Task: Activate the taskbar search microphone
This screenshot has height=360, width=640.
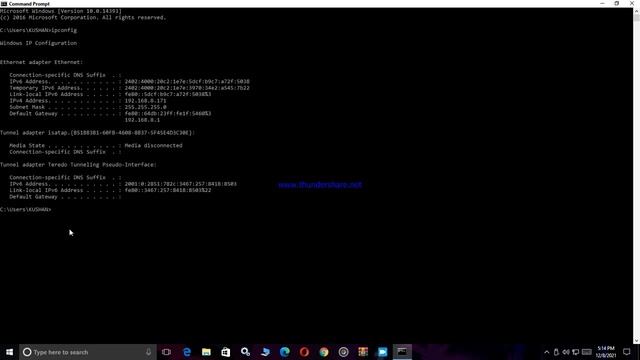Action: (x=148, y=352)
